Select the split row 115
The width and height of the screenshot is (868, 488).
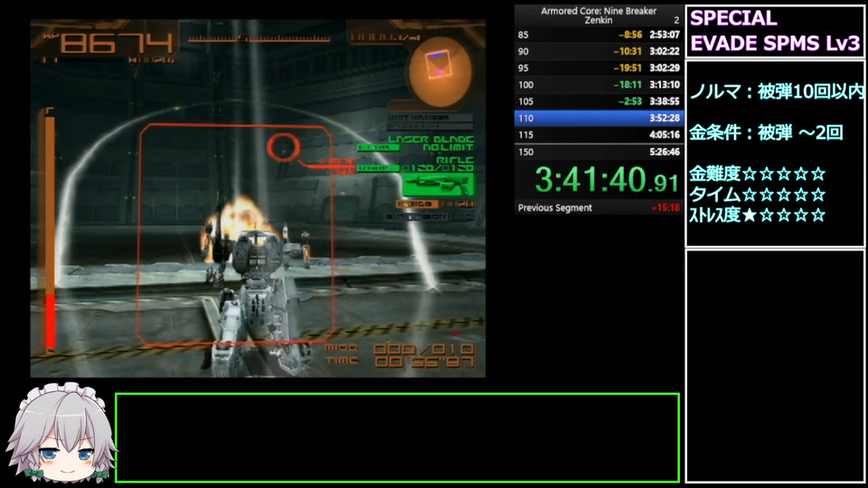click(599, 135)
